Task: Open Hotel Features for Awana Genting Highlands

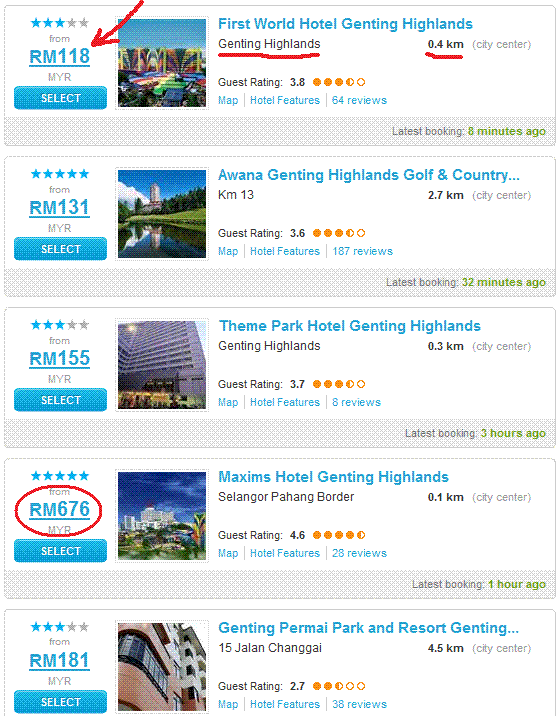Action: [x=285, y=251]
